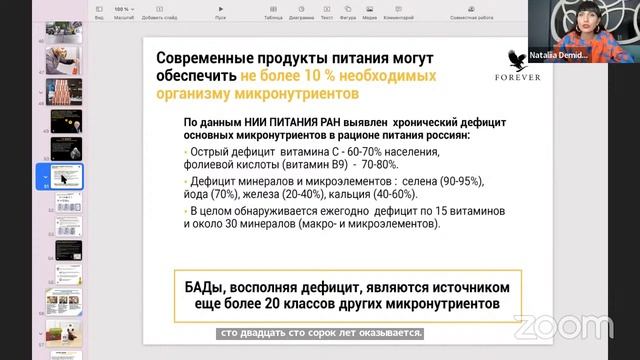Click the yellow title text 'организму микронутриентов'
Screen dimensions: 640x360
click(x=258, y=94)
